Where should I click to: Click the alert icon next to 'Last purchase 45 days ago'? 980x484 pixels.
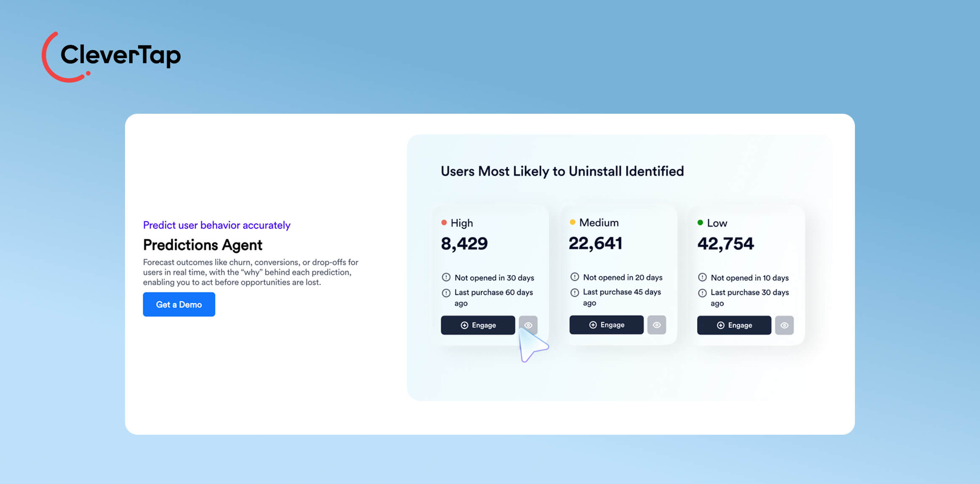click(x=575, y=292)
